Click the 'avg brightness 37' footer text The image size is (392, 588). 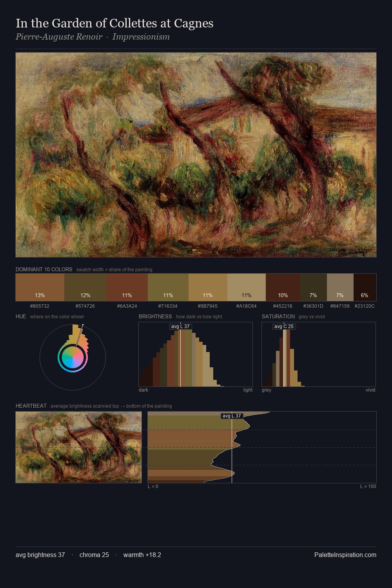pyautogui.click(x=40, y=555)
